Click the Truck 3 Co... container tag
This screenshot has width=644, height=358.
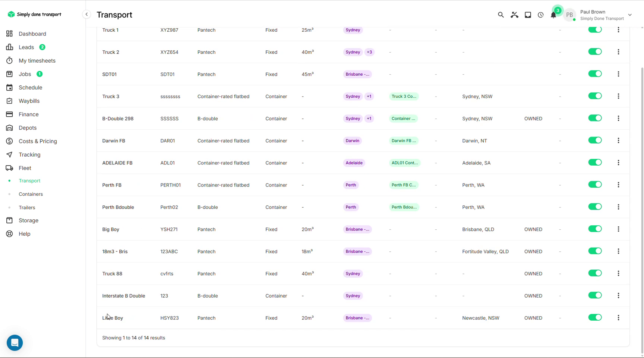pyautogui.click(x=404, y=96)
